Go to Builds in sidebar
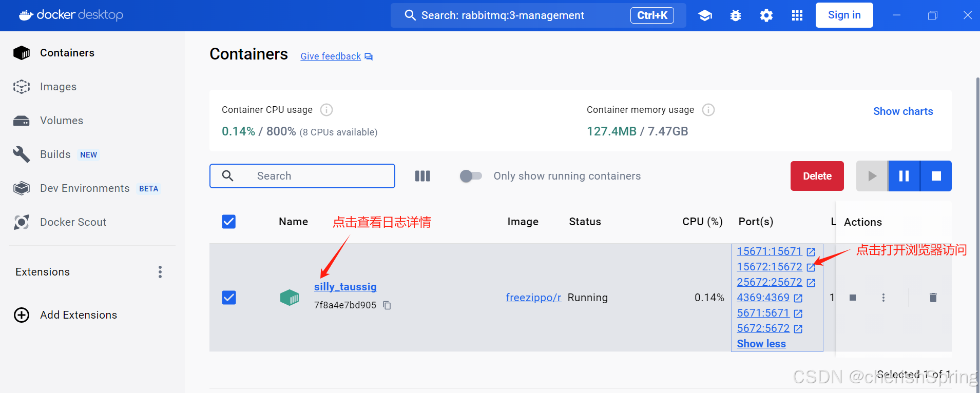This screenshot has height=393, width=980. pyautogui.click(x=55, y=154)
